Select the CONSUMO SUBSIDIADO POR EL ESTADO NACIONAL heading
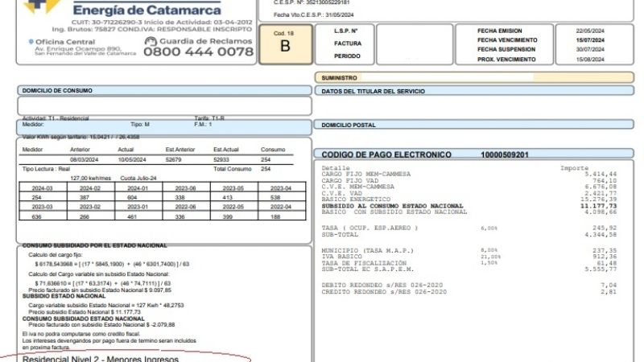Image resolution: width=644 pixels, height=362 pixels. [x=94, y=245]
